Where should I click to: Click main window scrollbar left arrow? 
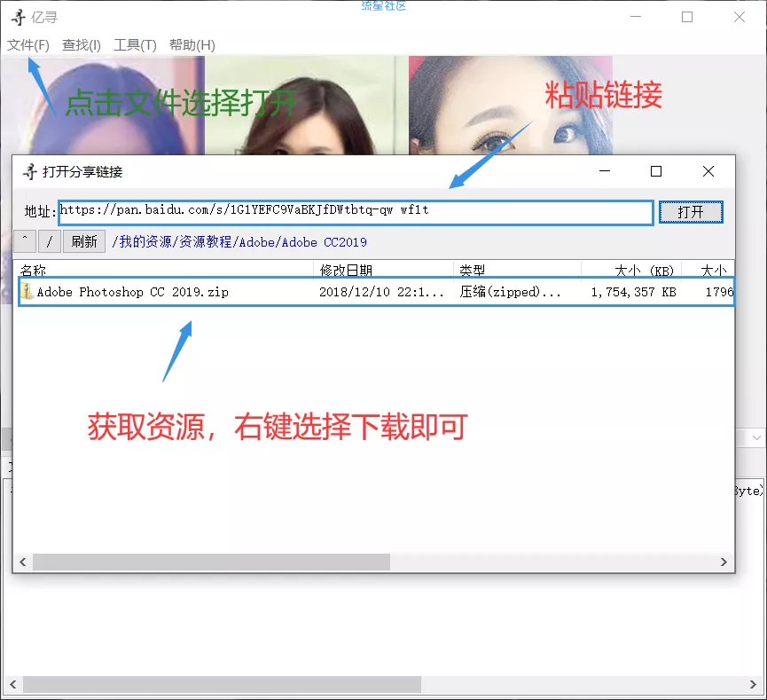point(12,684)
